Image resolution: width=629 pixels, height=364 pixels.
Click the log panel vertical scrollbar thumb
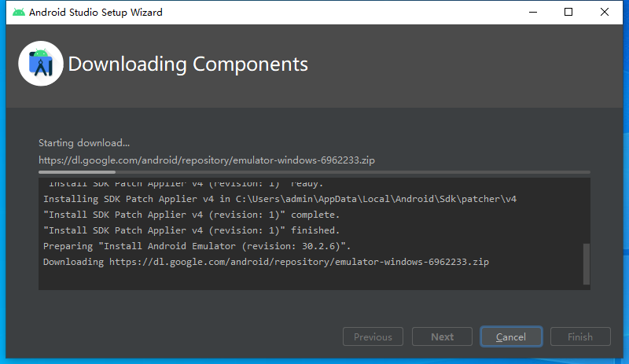[x=586, y=263]
